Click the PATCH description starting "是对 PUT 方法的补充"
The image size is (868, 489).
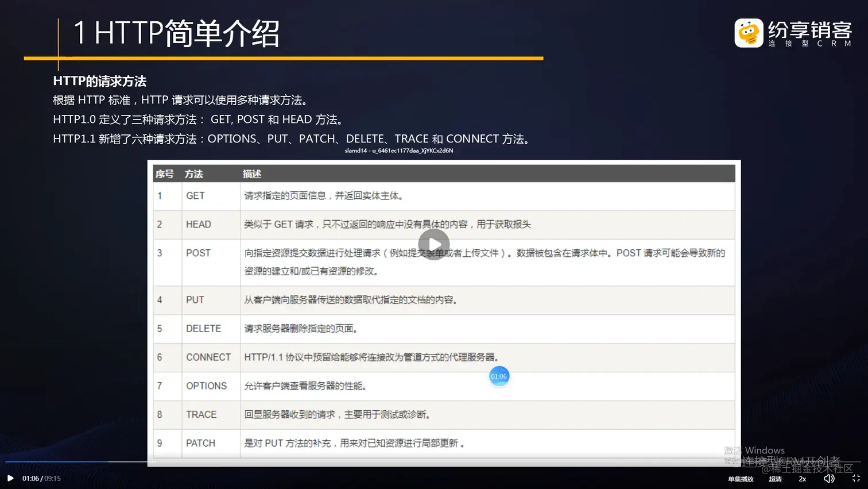pos(354,444)
